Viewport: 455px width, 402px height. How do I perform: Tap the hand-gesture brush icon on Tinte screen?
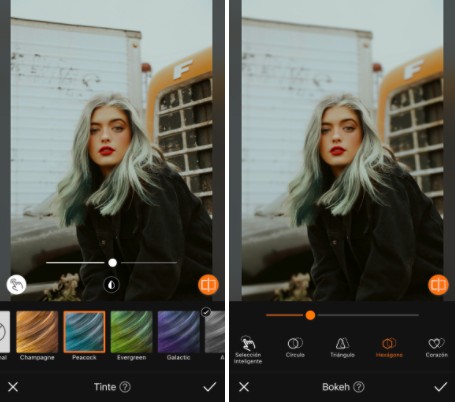[16, 285]
